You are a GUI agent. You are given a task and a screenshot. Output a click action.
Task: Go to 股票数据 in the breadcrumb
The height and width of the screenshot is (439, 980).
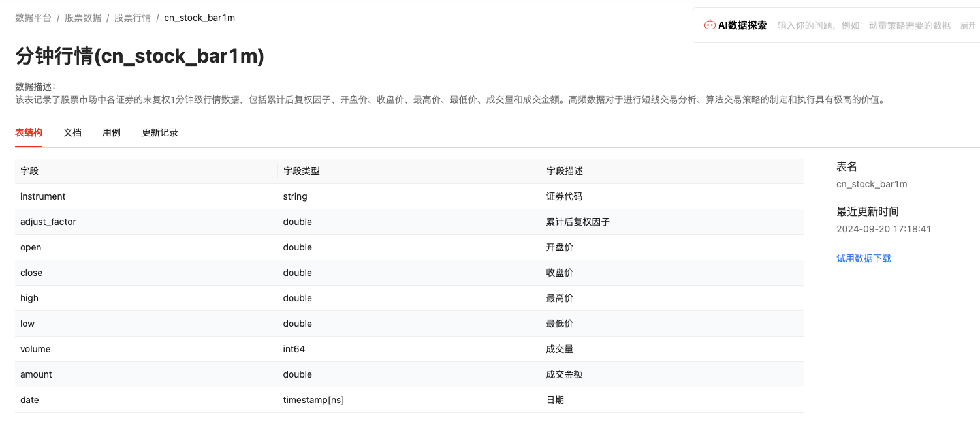pyautogui.click(x=83, y=18)
